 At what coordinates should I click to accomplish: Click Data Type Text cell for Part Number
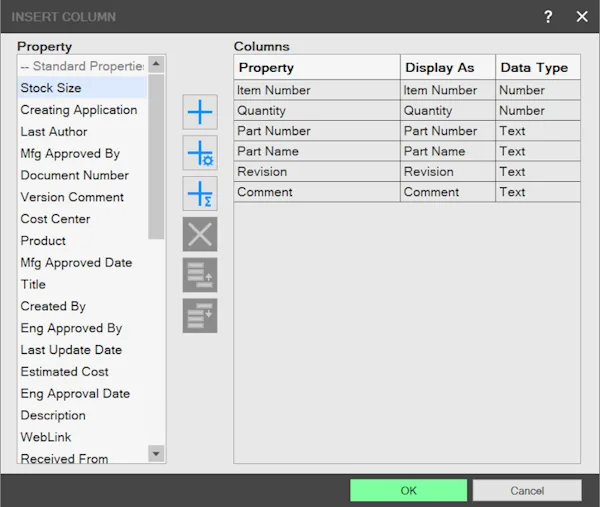[x=538, y=131]
